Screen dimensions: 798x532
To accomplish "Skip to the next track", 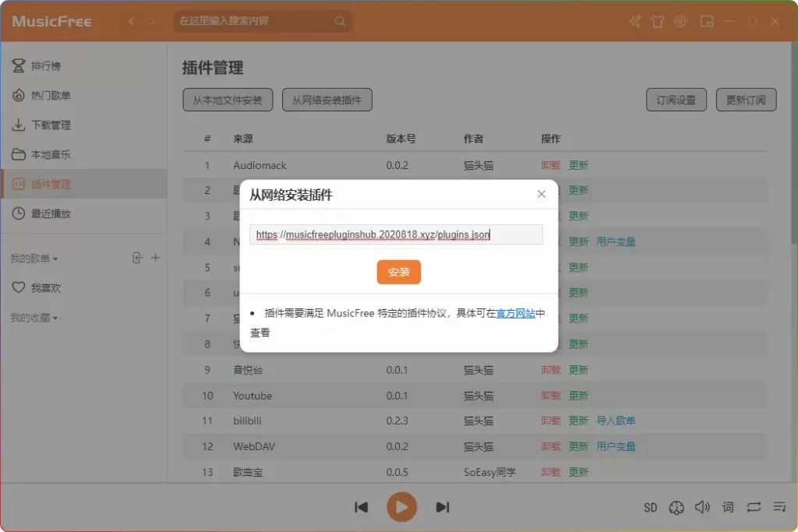I will [443, 507].
